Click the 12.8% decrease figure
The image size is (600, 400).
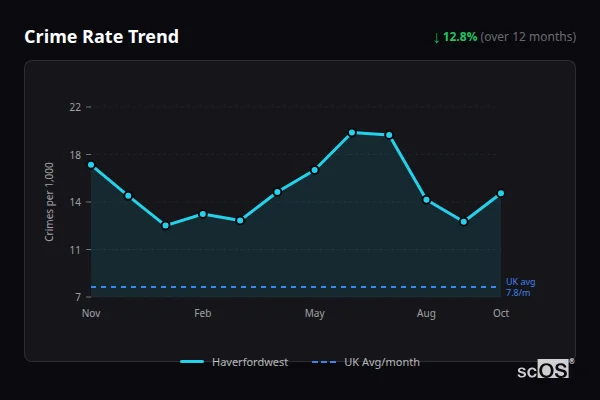[x=460, y=37]
